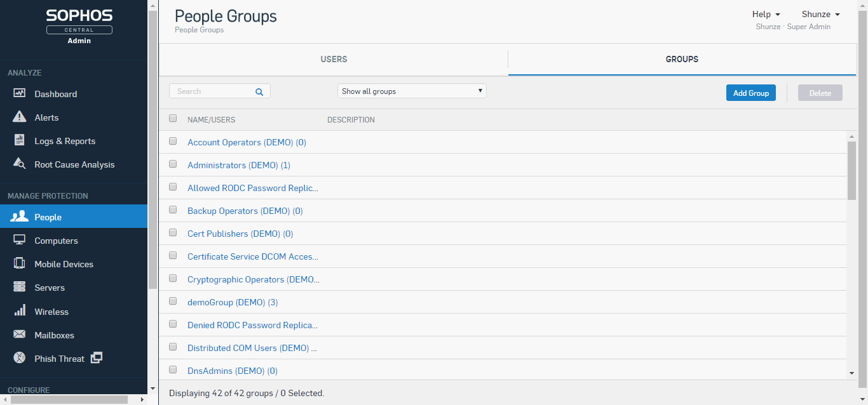Click the sidebar vertical scrollbar thumb
Viewport: 868px width, 405px height.
click(x=153, y=149)
